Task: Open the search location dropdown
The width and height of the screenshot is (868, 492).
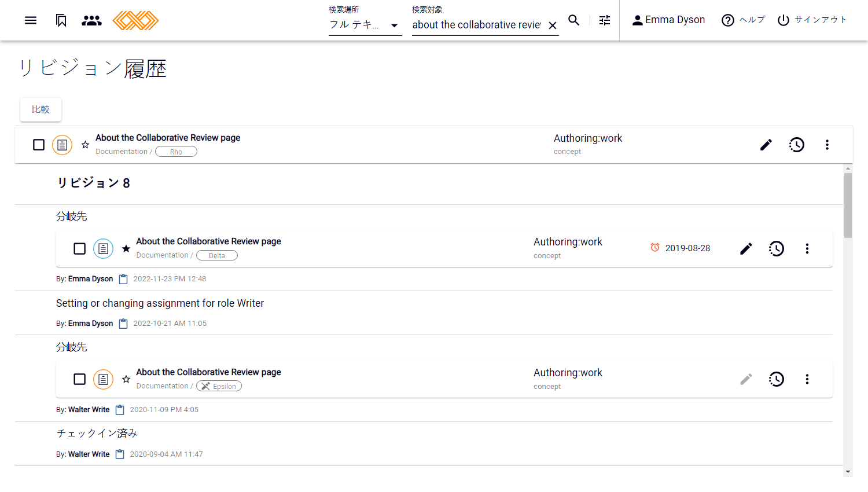Action: click(x=365, y=25)
